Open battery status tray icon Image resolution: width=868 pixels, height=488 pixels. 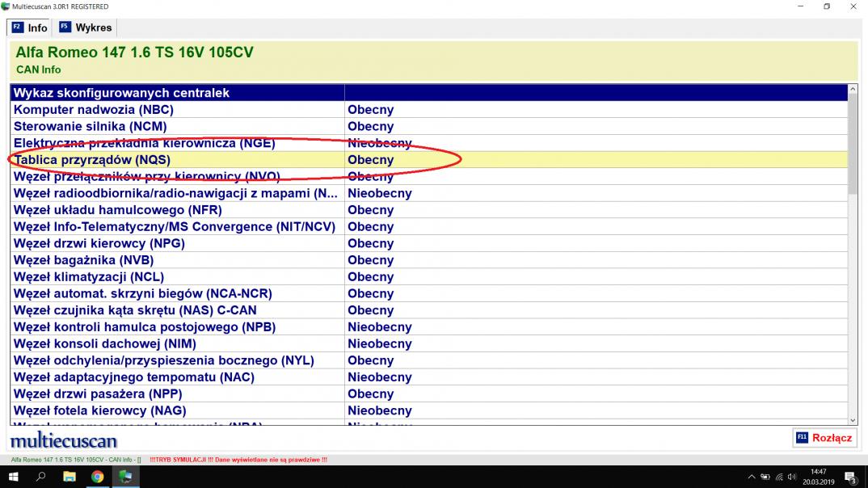765,477
